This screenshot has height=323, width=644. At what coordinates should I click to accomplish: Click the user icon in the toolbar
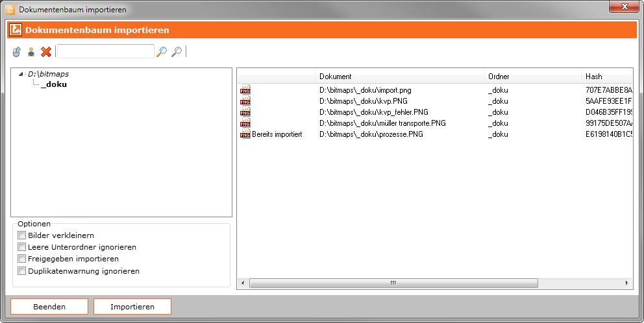31,52
